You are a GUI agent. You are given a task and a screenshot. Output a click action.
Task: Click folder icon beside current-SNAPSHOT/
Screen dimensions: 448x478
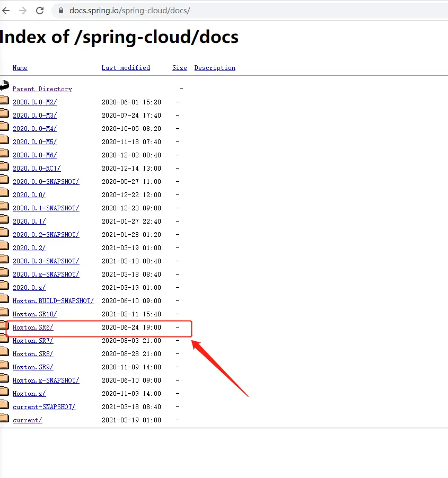[4, 404]
